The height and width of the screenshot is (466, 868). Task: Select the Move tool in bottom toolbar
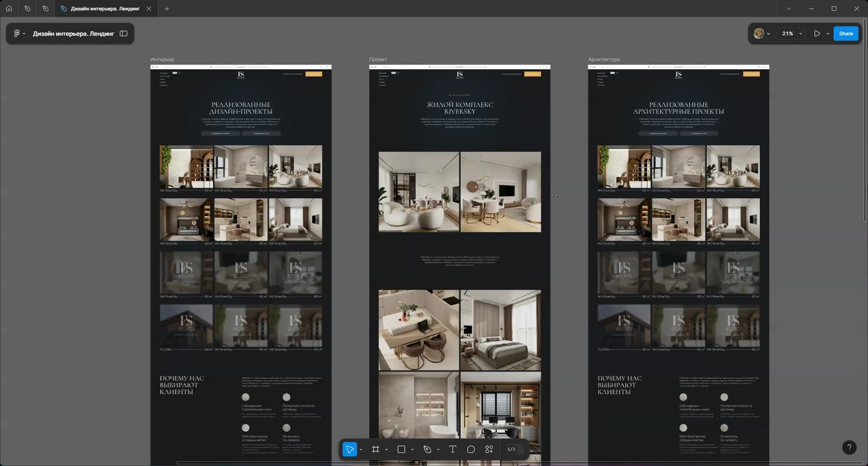[350, 449]
